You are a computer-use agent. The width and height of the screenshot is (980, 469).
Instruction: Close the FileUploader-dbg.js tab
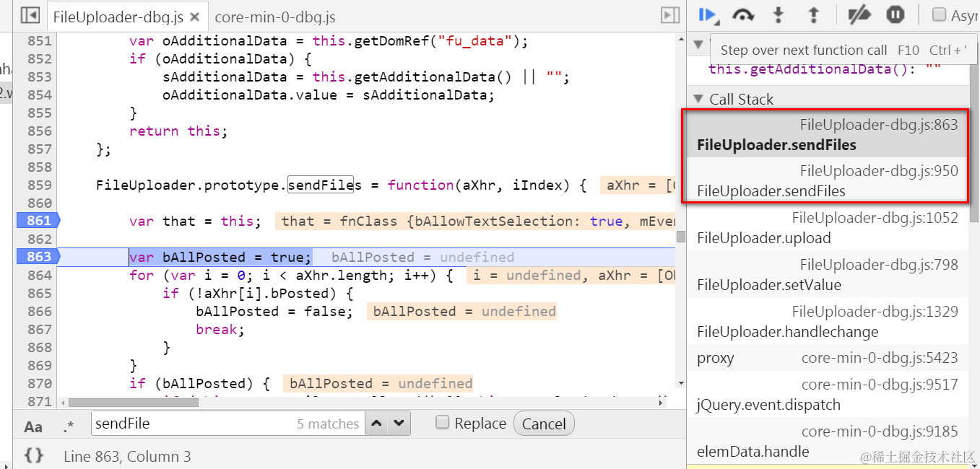tap(194, 16)
